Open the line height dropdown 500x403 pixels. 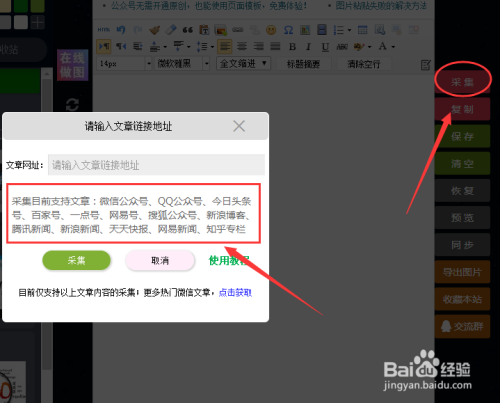point(212,47)
